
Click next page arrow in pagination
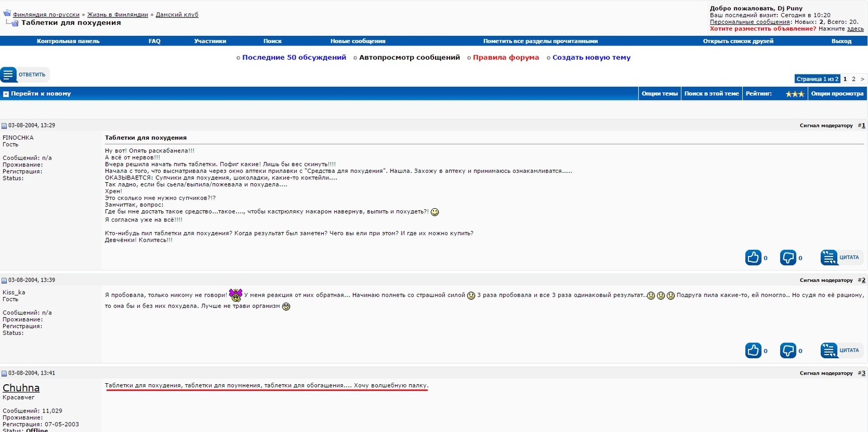[x=863, y=79]
